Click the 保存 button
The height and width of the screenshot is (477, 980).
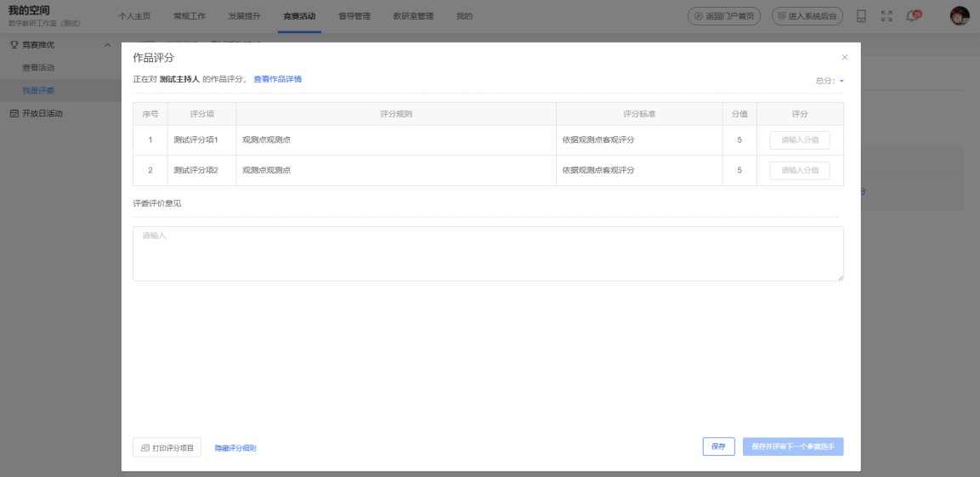click(719, 446)
